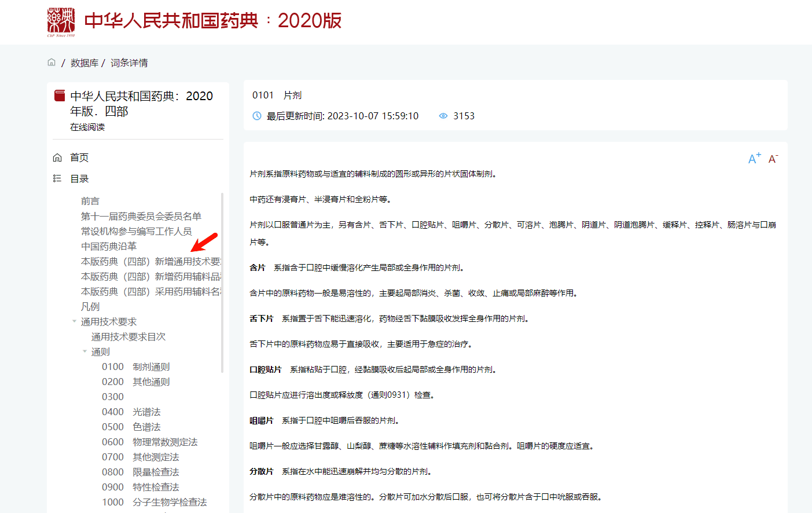Click the view count 3153
The width and height of the screenshot is (812, 513).
click(x=464, y=116)
